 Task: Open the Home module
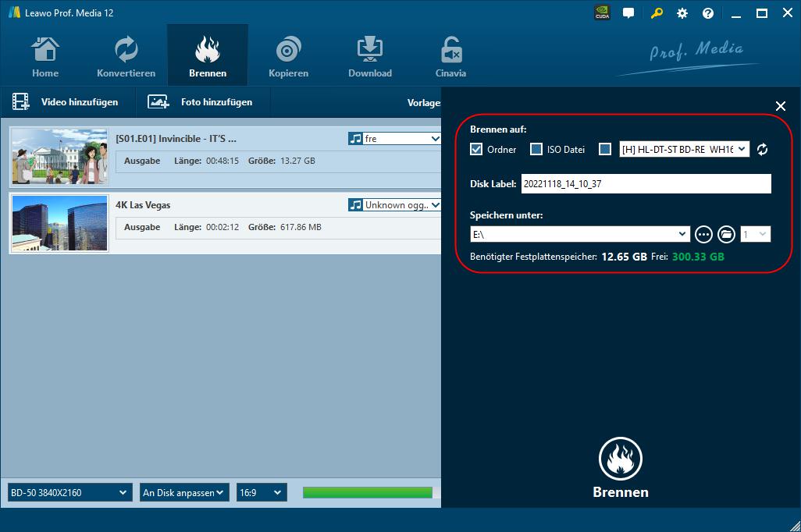point(45,57)
